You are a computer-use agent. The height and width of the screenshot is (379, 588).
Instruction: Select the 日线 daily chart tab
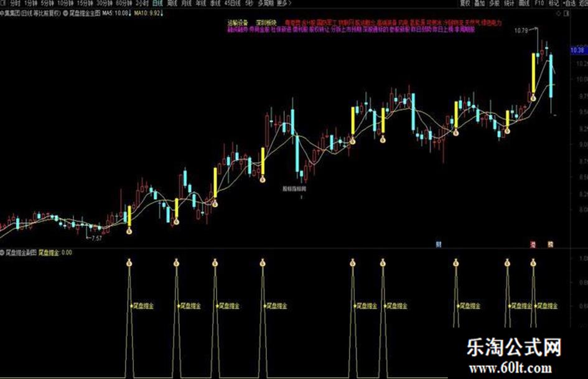(158, 3)
